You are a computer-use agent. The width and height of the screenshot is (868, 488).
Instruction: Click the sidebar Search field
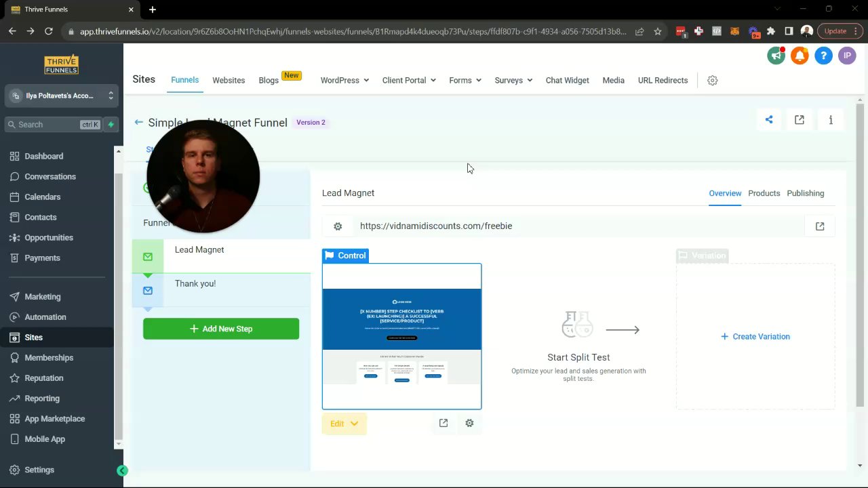coord(54,125)
